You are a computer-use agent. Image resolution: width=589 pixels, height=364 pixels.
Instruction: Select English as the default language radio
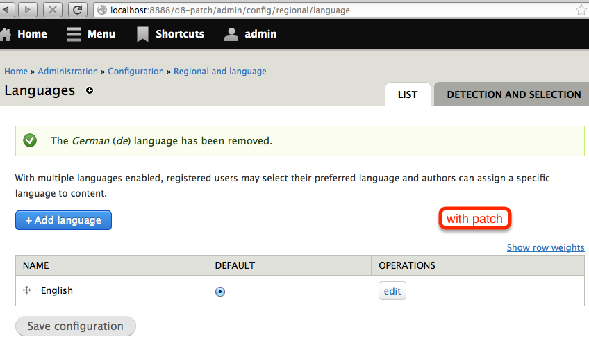point(220,292)
